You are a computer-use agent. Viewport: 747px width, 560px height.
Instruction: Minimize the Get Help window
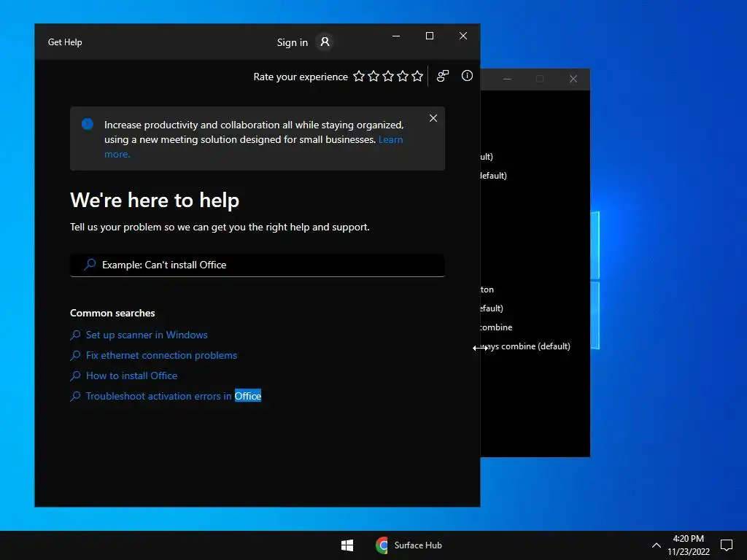click(396, 36)
